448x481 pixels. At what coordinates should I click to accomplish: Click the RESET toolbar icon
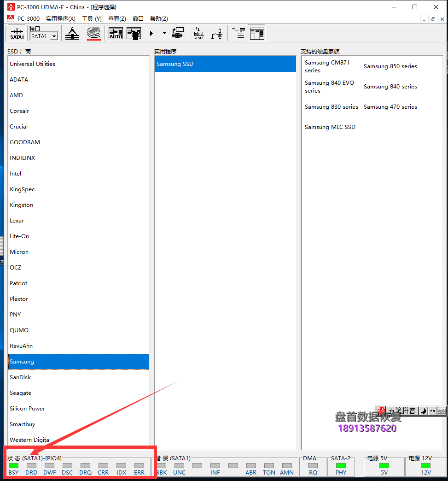(x=199, y=33)
